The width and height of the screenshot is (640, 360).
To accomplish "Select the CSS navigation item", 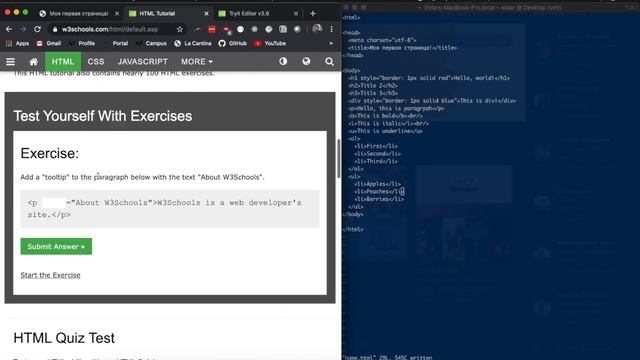I will [x=96, y=62].
